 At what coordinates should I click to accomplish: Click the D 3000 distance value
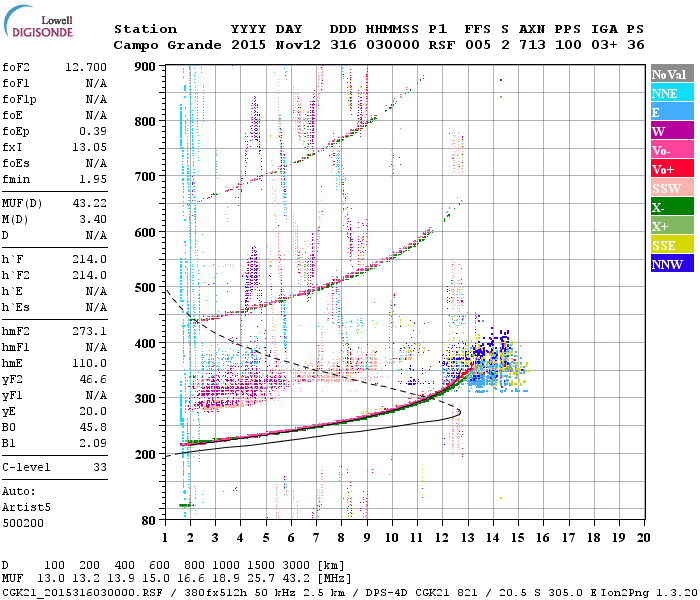(296, 566)
